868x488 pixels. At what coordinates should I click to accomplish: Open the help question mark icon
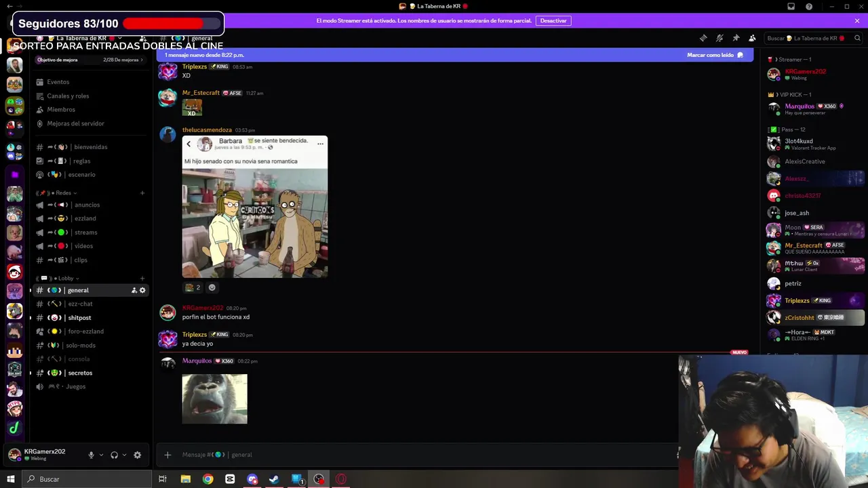(809, 6)
